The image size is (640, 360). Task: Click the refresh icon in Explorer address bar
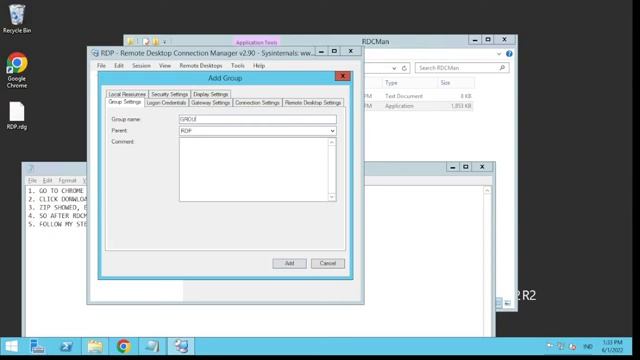coord(404,68)
